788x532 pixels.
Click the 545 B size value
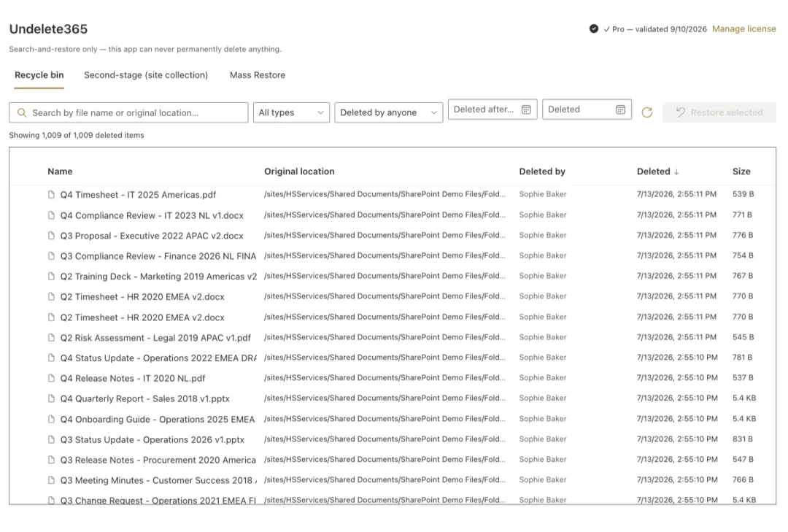point(743,337)
